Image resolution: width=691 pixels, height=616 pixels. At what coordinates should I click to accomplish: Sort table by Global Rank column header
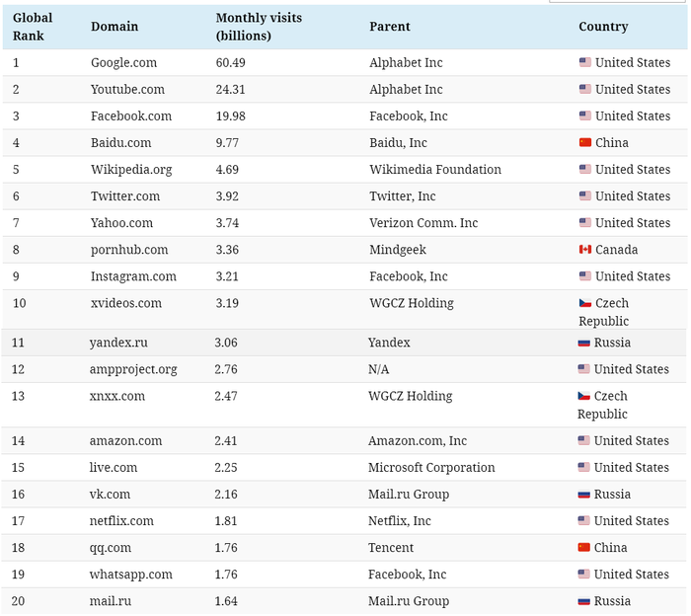click(x=33, y=27)
